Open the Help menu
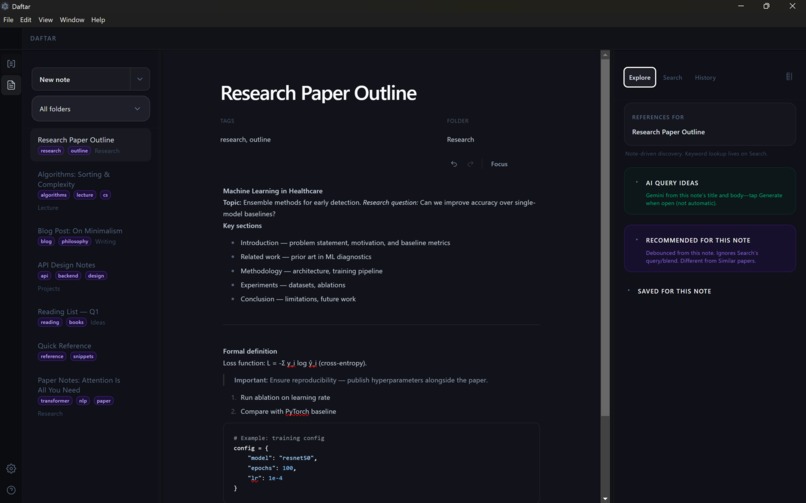 [98, 20]
